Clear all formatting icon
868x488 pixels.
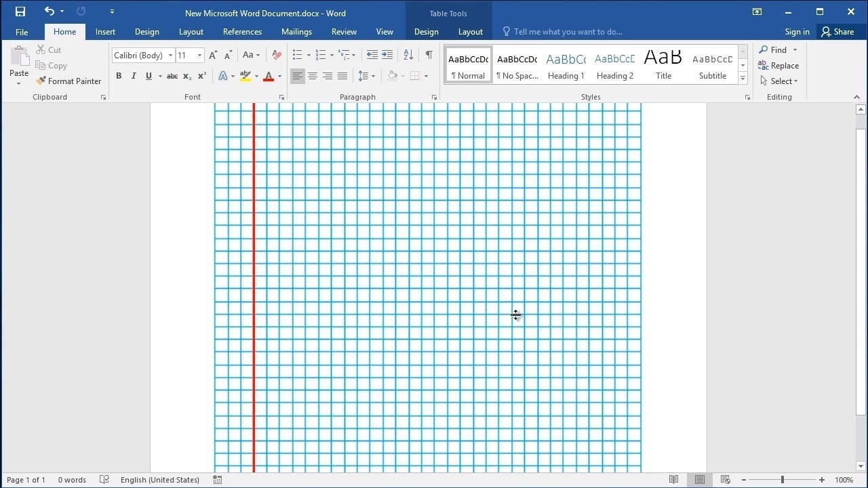tap(277, 56)
